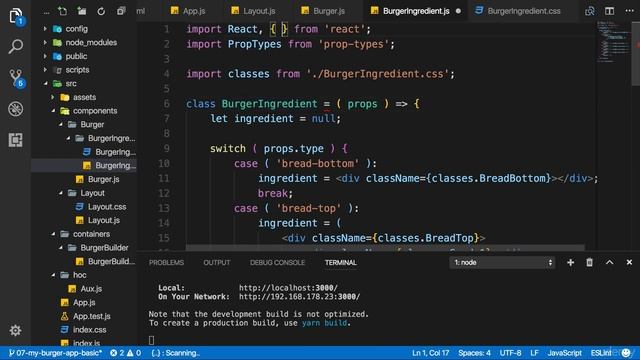640x360 pixels.
Task: Split the editor with split icon
Action: tap(609, 11)
